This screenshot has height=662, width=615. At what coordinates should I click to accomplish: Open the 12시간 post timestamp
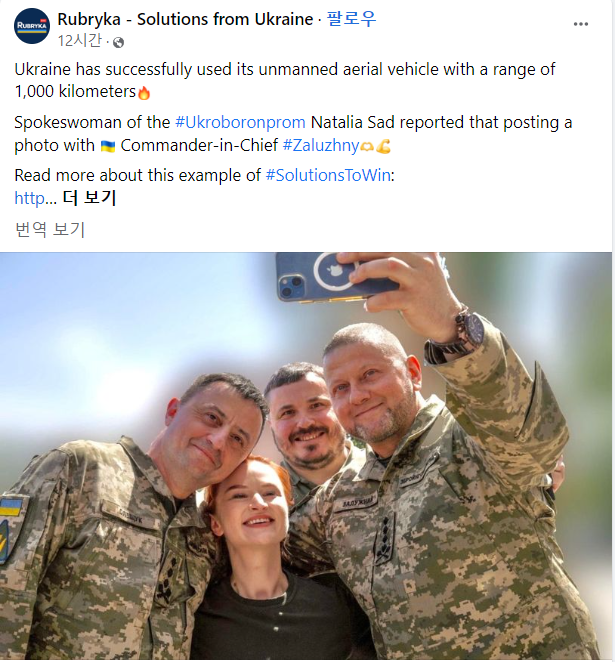(80, 41)
